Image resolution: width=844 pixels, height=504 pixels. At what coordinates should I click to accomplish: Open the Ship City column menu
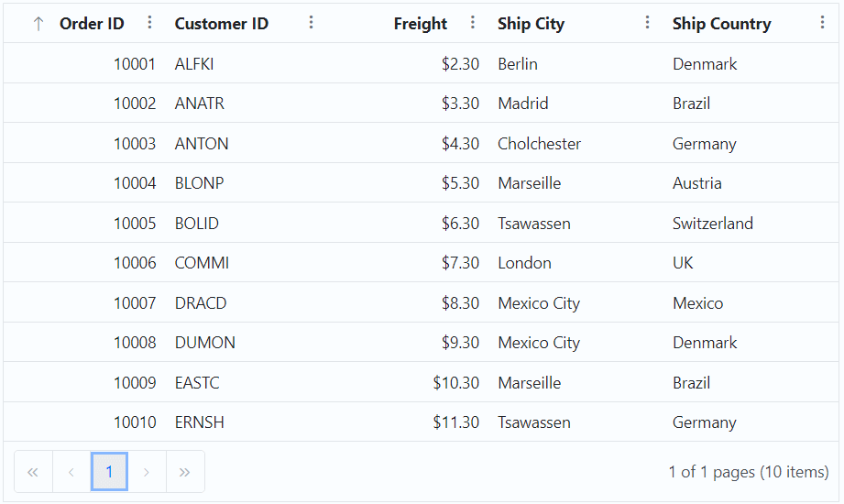[x=648, y=23]
